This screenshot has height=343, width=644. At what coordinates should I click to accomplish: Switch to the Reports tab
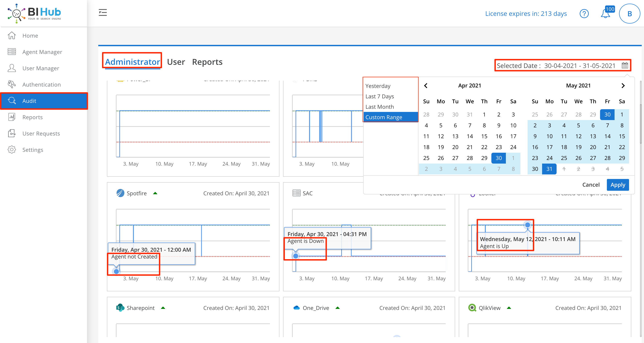[207, 62]
